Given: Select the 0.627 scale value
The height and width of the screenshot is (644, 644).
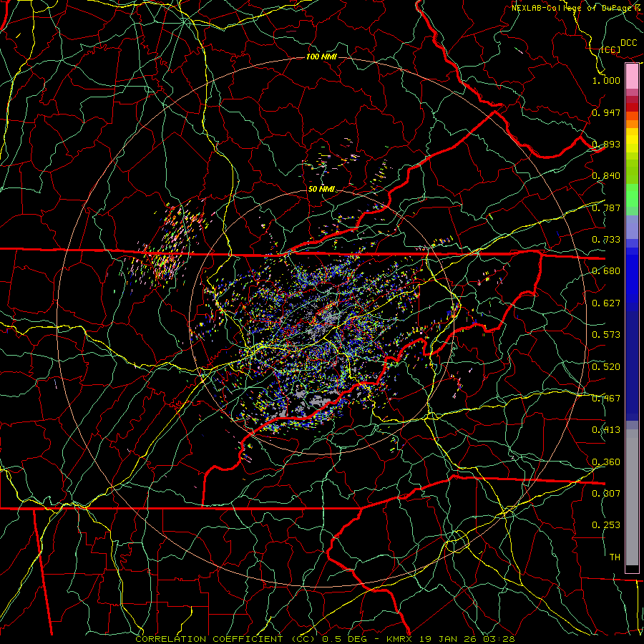Looking at the screenshot, I should (x=606, y=303).
